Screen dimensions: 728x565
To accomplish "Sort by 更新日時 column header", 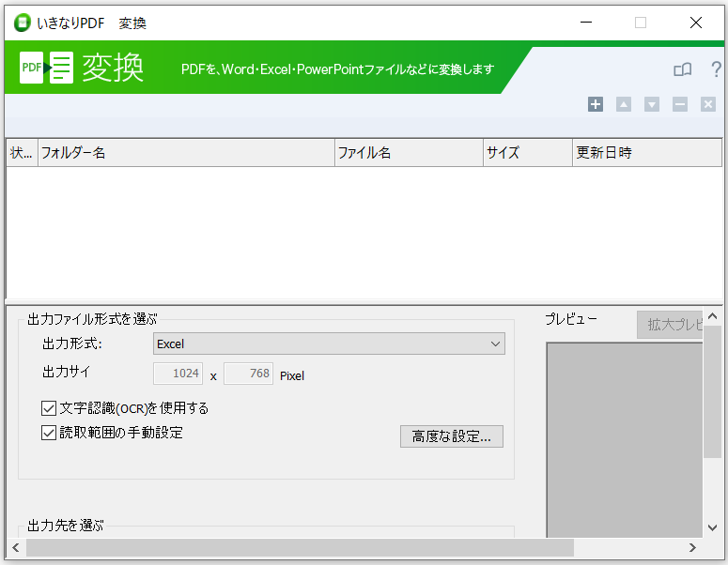I will coord(647,153).
